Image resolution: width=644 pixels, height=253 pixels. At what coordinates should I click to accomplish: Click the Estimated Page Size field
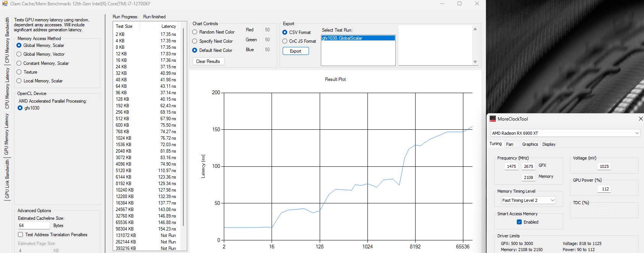[34, 250]
